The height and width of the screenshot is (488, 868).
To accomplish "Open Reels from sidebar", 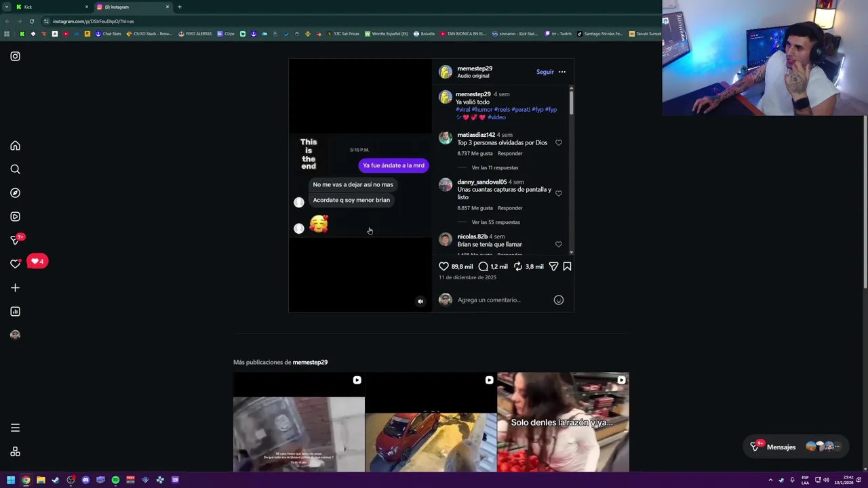I will [15, 217].
